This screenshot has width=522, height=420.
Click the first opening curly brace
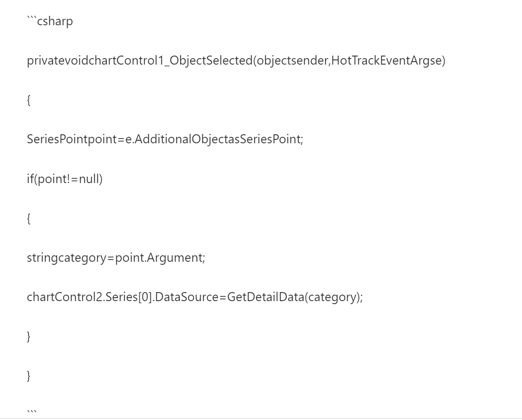coord(29,100)
